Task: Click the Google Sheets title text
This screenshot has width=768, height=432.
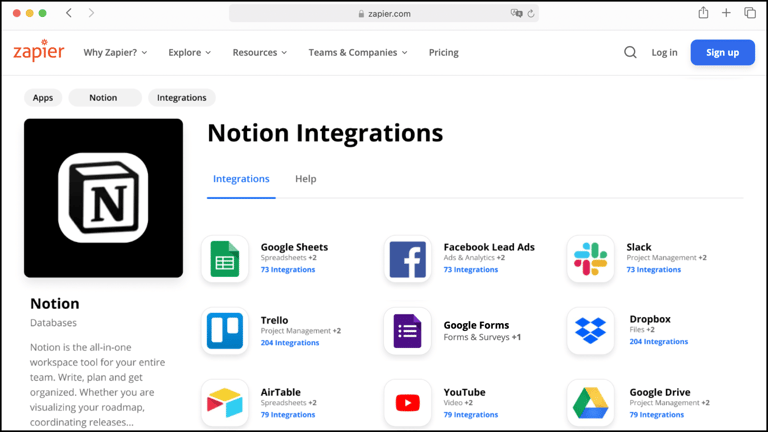Action: 294,247
